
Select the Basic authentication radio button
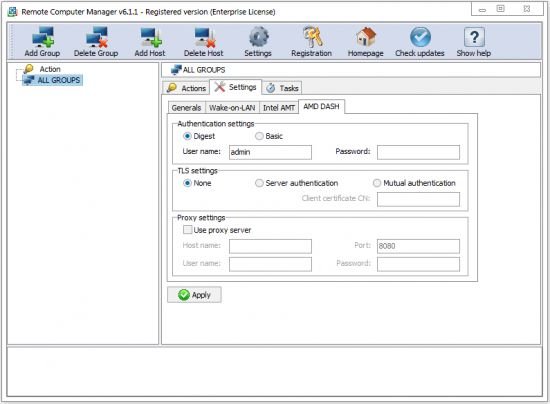(259, 136)
